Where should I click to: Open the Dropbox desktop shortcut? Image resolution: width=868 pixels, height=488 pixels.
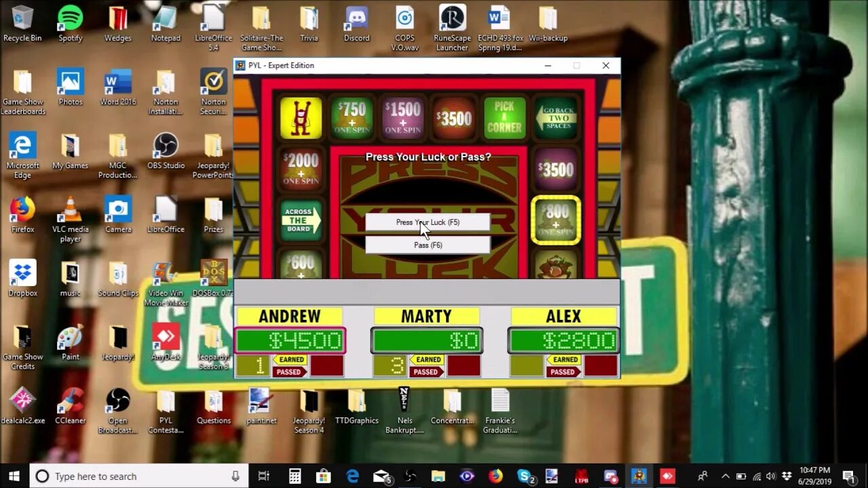(x=22, y=279)
